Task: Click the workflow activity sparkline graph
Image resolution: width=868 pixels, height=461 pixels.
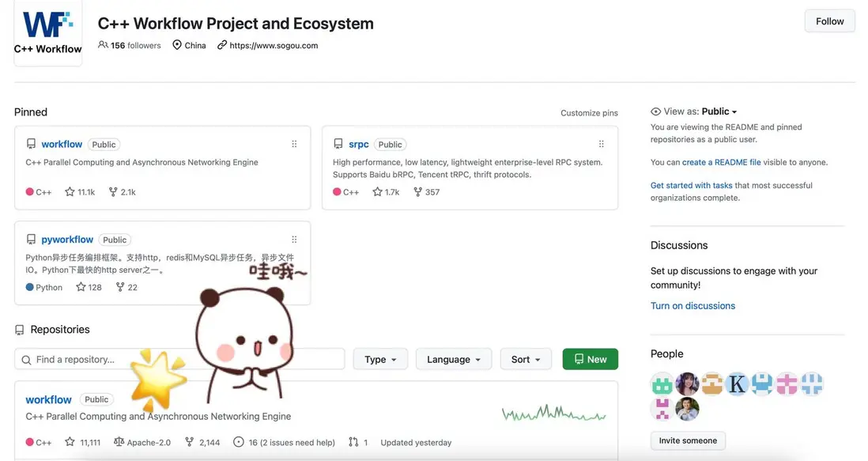Action: tap(553, 413)
